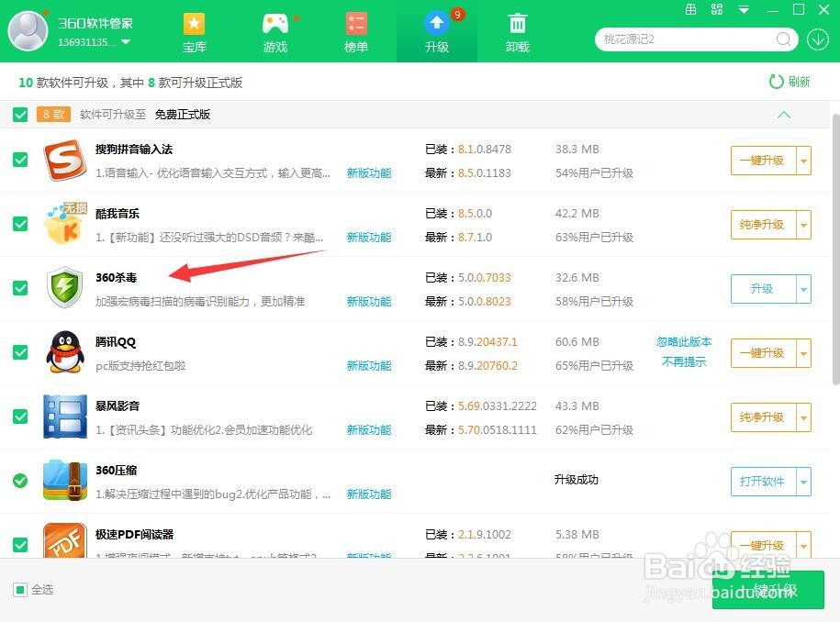Open the 榜单 rankings tab
840x622 pixels.
pyautogui.click(x=356, y=33)
